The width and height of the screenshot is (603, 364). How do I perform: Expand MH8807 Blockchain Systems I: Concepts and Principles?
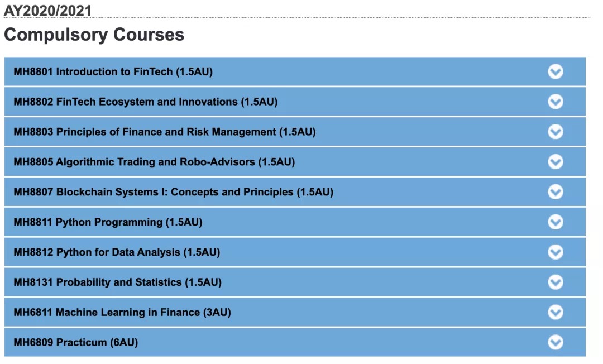click(295, 192)
